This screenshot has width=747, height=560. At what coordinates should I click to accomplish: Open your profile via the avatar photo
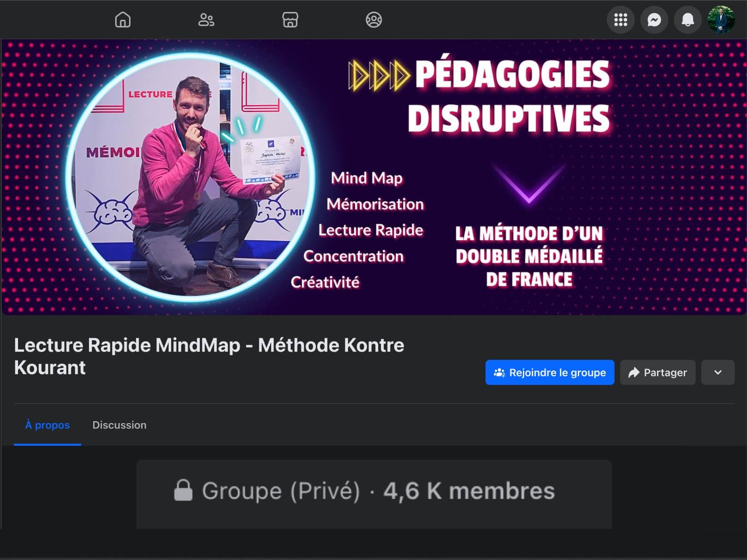coord(722,19)
